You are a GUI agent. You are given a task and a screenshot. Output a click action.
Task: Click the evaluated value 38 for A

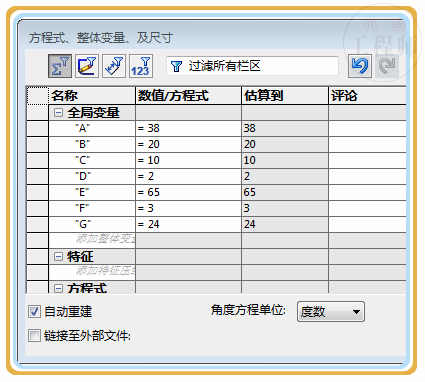(285, 128)
